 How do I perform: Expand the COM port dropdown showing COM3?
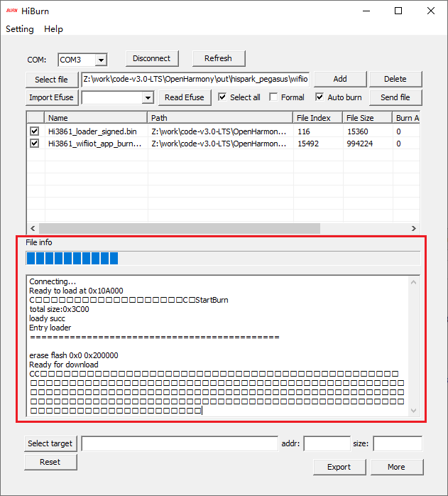(x=101, y=60)
